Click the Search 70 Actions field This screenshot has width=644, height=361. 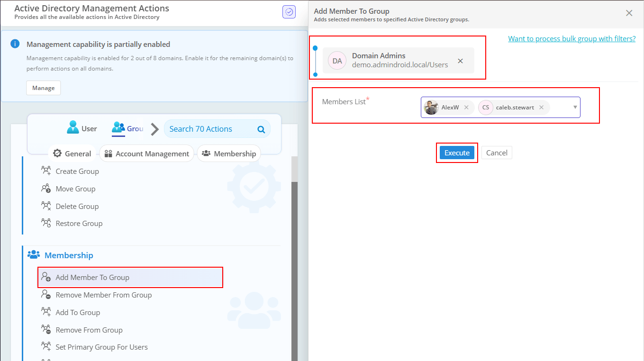[209, 128]
